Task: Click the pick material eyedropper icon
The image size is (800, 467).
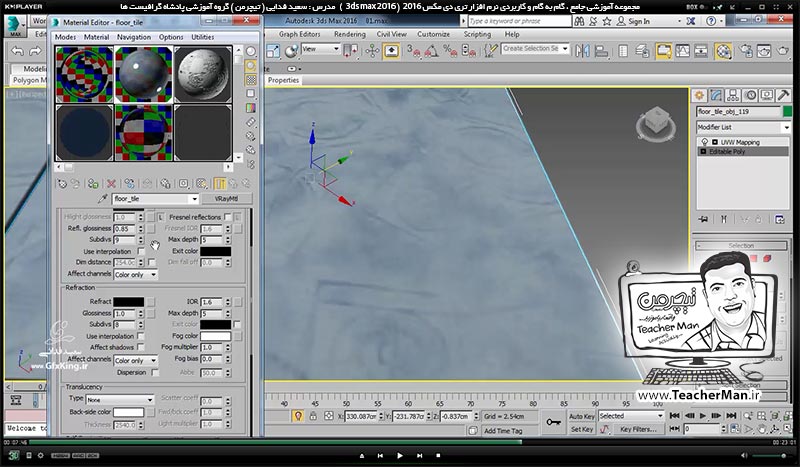Action: click(x=103, y=199)
